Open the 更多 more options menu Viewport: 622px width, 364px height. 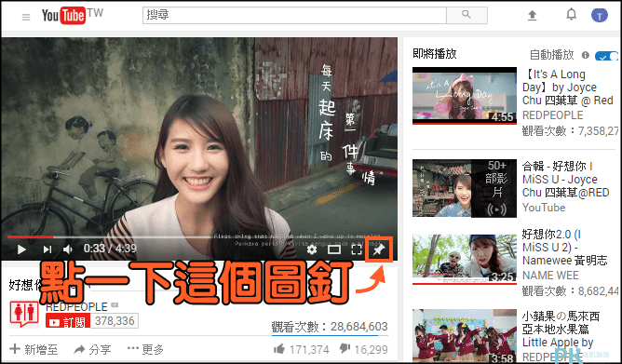145,349
